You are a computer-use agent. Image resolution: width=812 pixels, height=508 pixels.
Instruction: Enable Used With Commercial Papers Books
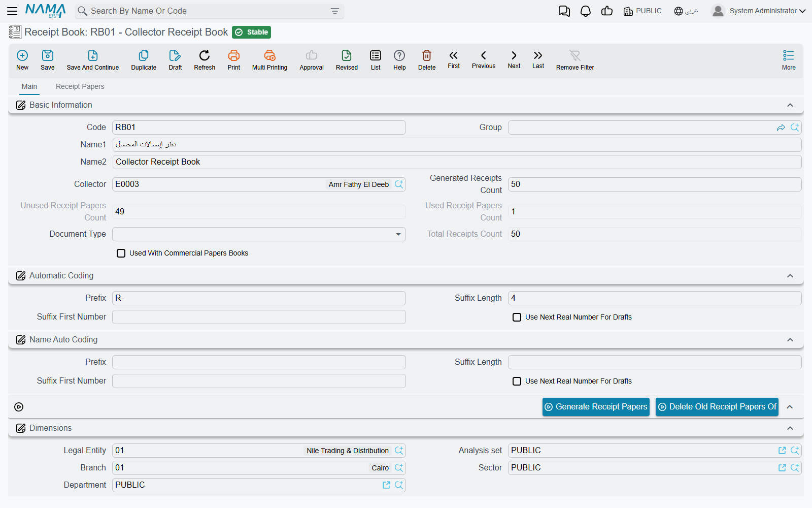[121, 253]
